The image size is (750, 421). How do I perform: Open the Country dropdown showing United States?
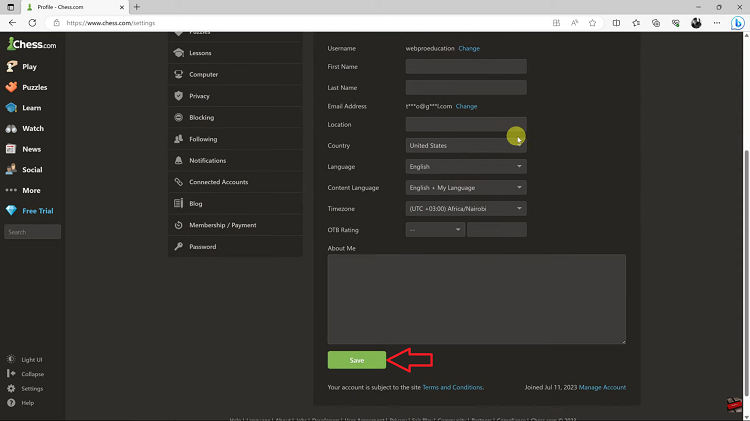pyautogui.click(x=466, y=145)
